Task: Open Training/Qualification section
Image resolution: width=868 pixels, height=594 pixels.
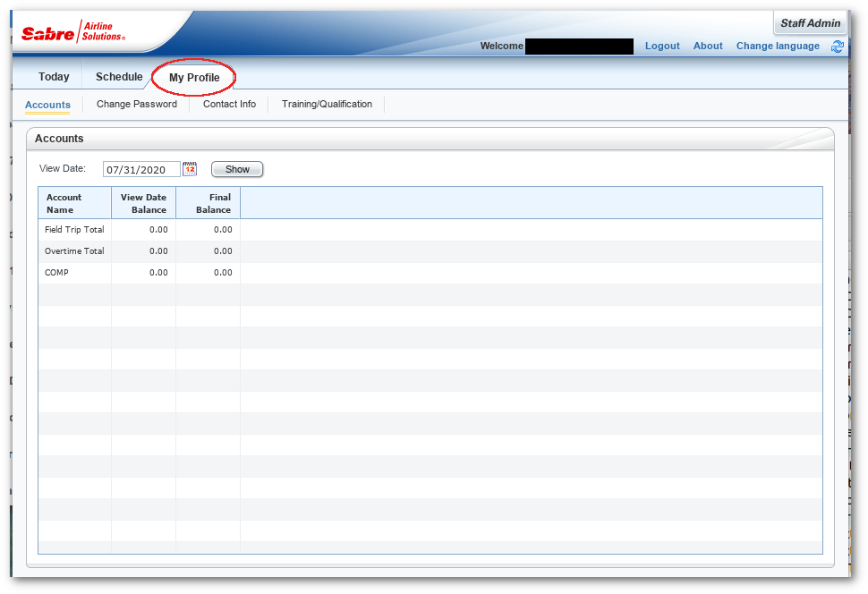Action: point(327,105)
